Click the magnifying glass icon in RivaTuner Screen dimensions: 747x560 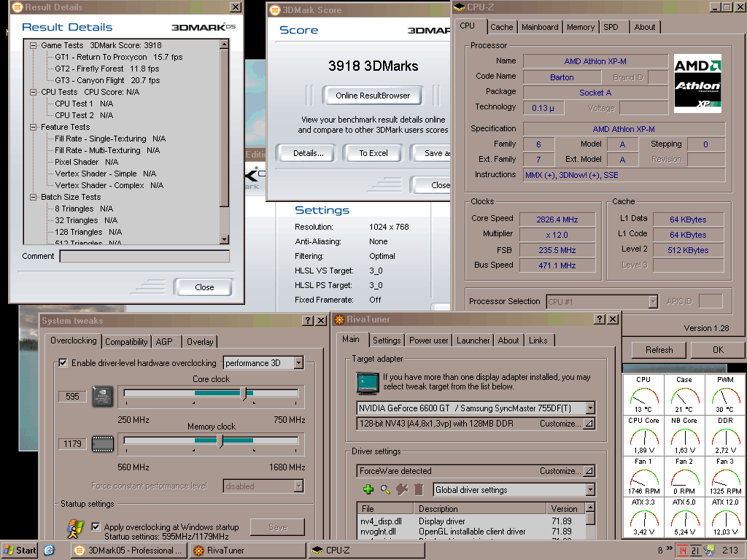click(x=385, y=489)
